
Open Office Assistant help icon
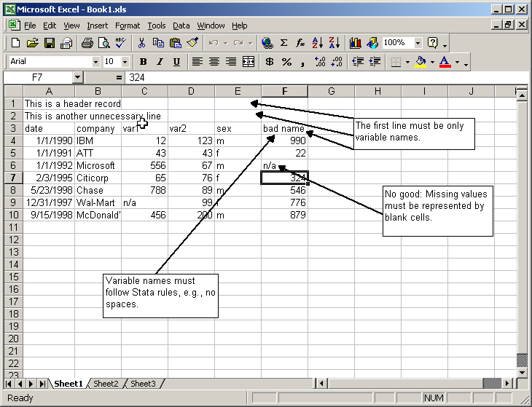click(x=433, y=43)
